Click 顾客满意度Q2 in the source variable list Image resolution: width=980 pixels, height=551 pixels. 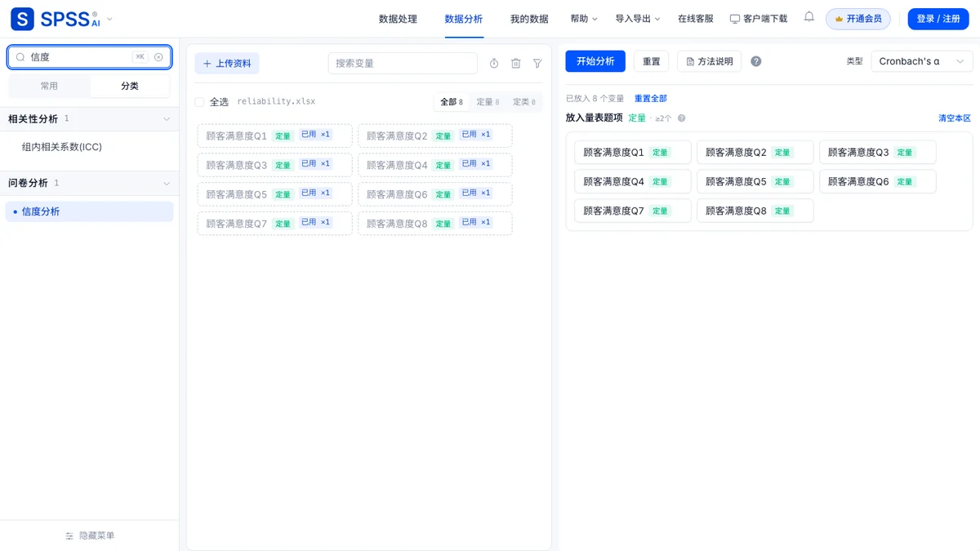pos(435,136)
